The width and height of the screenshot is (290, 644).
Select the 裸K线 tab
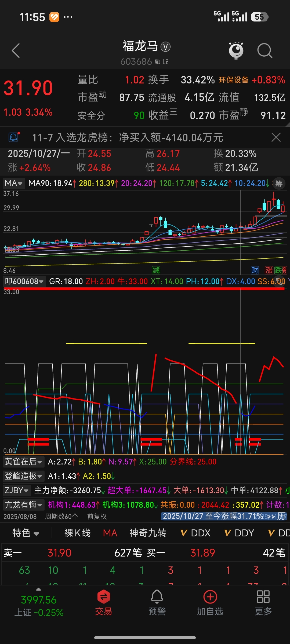78,533
